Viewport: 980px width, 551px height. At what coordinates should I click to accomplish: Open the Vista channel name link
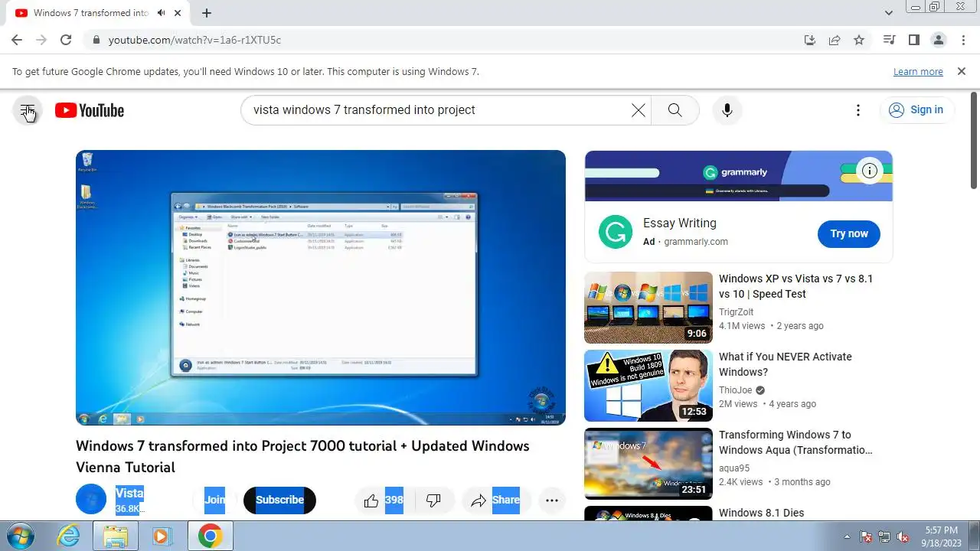pos(129,494)
